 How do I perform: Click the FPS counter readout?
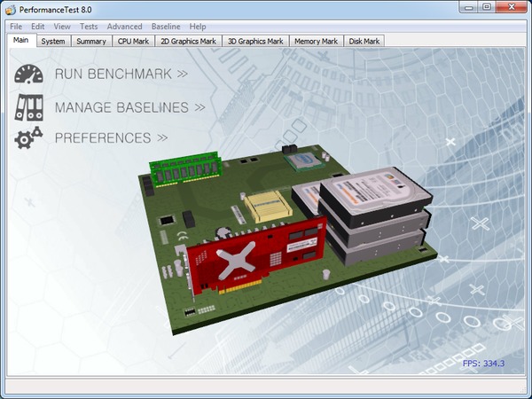click(483, 364)
